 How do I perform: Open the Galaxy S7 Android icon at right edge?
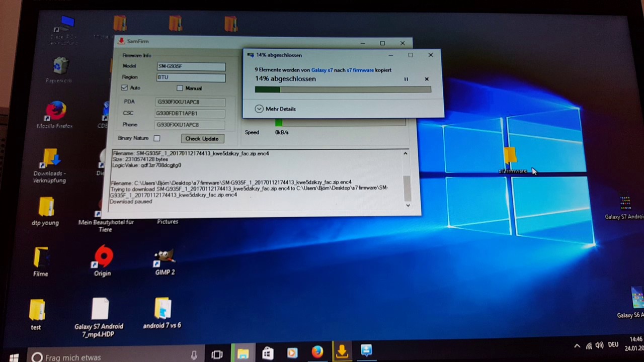pos(625,207)
